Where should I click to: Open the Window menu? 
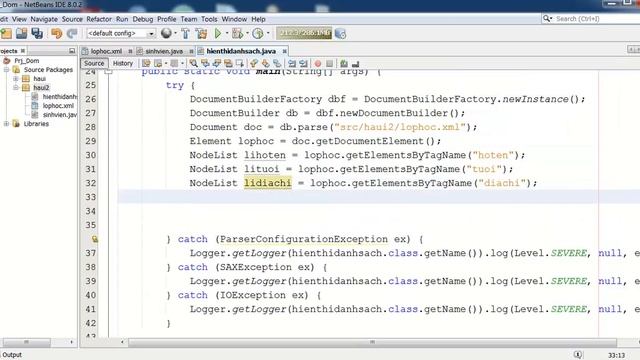click(x=234, y=19)
